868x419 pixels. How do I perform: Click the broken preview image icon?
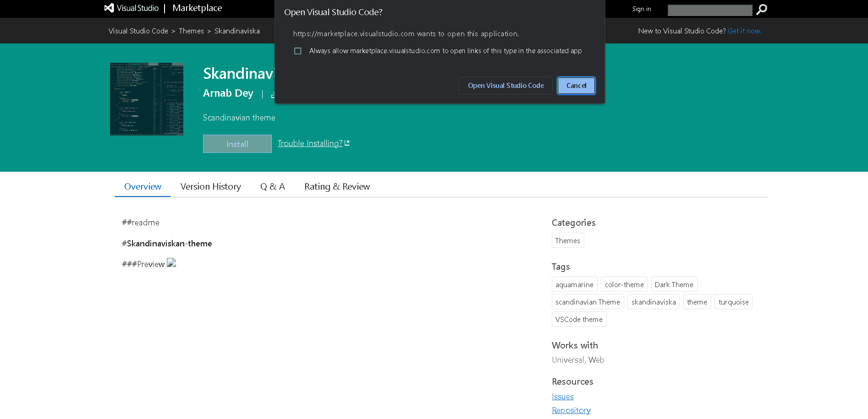pos(171,263)
